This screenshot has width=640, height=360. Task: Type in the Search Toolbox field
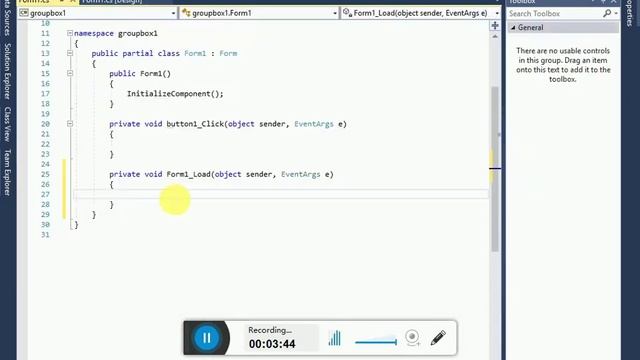coord(555,13)
